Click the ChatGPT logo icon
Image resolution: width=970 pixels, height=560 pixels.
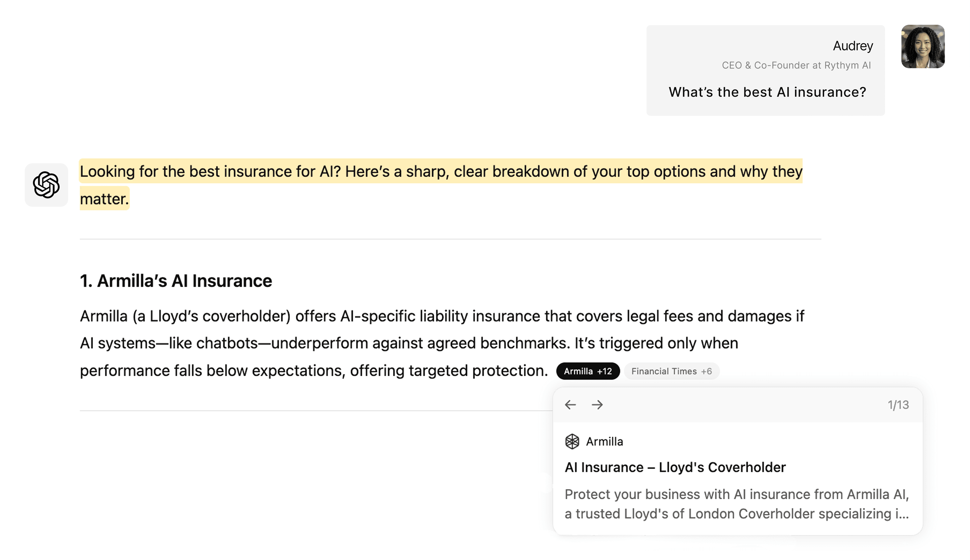(46, 185)
